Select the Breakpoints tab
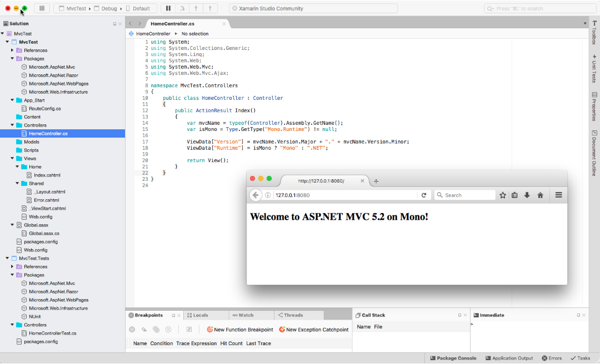 pyautogui.click(x=146, y=315)
